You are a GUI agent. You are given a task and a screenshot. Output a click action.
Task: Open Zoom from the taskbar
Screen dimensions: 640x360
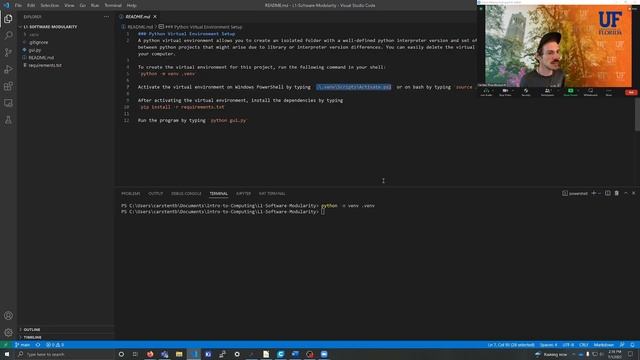click(x=324, y=354)
